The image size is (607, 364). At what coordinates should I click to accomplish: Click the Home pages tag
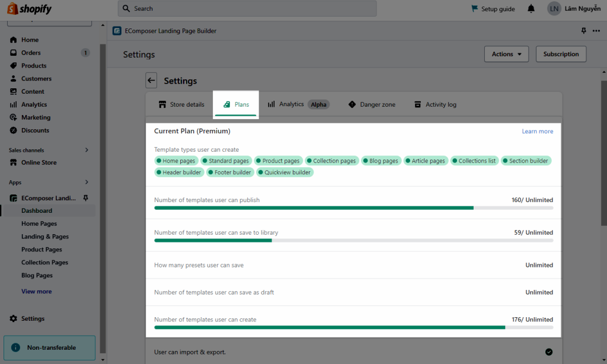176,161
